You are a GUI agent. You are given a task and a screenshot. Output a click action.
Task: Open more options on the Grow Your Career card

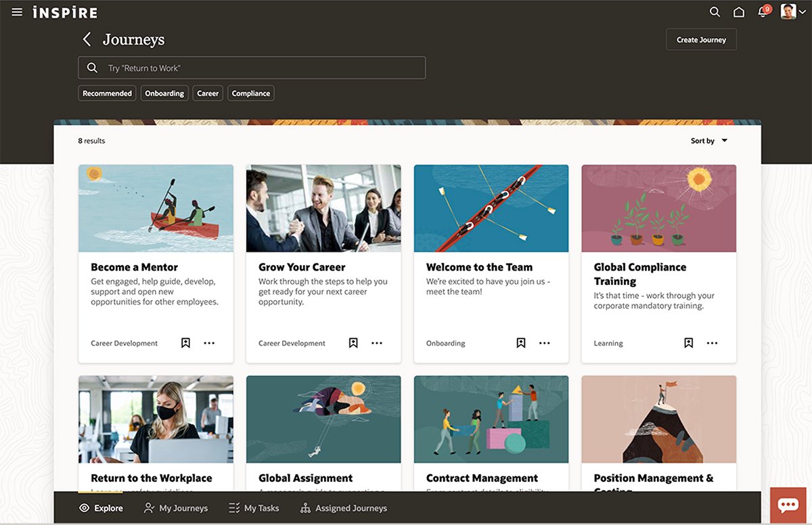tap(377, 343)
